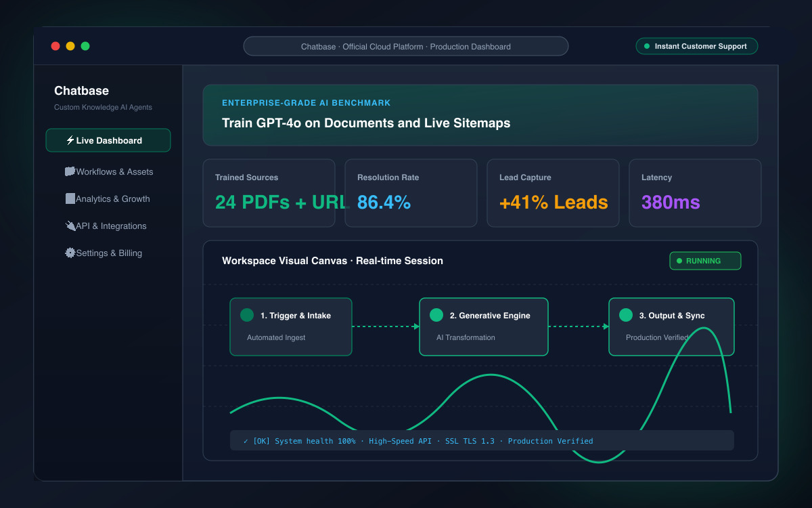Select the Lead Capture +41% Leads card
Screen dimensions: 812x508
553,193
